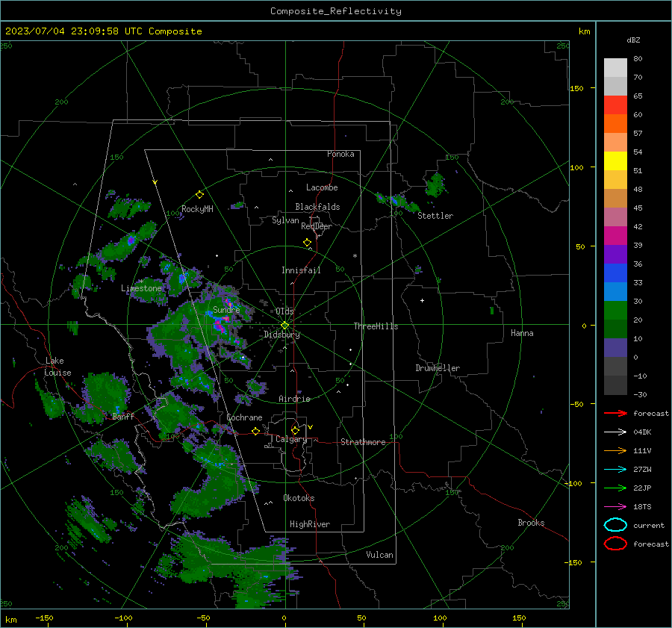Click the Composite_Reflectivity title
This screenshot has height=628, width=672.
(x=336, y=11)
